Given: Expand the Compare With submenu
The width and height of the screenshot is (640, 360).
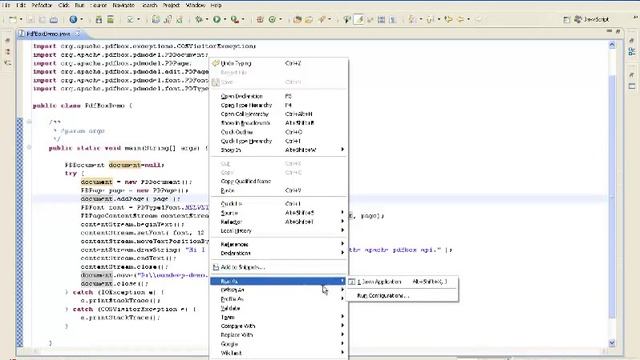Looking at the screenshot, I should point(279,326).
